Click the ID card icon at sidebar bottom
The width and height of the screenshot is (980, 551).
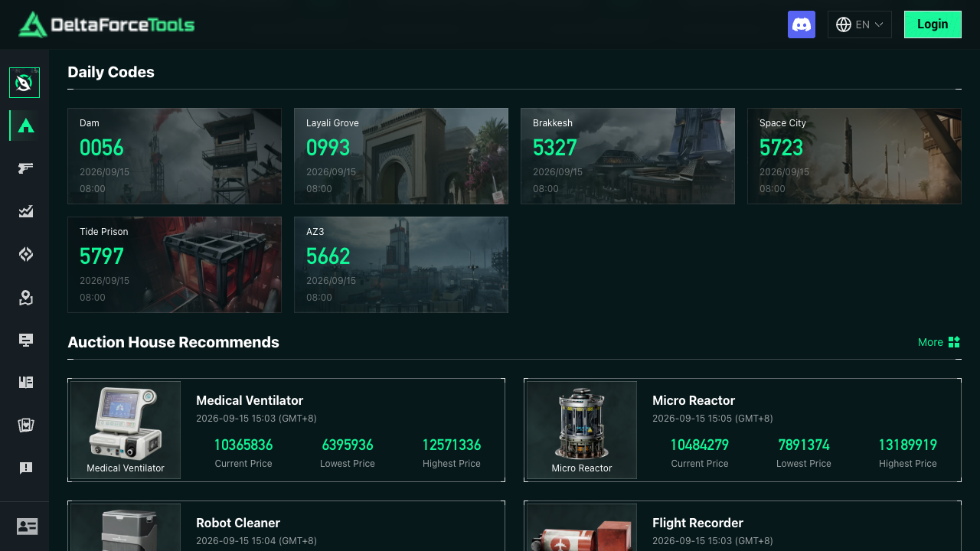click(x=27, y=527)
